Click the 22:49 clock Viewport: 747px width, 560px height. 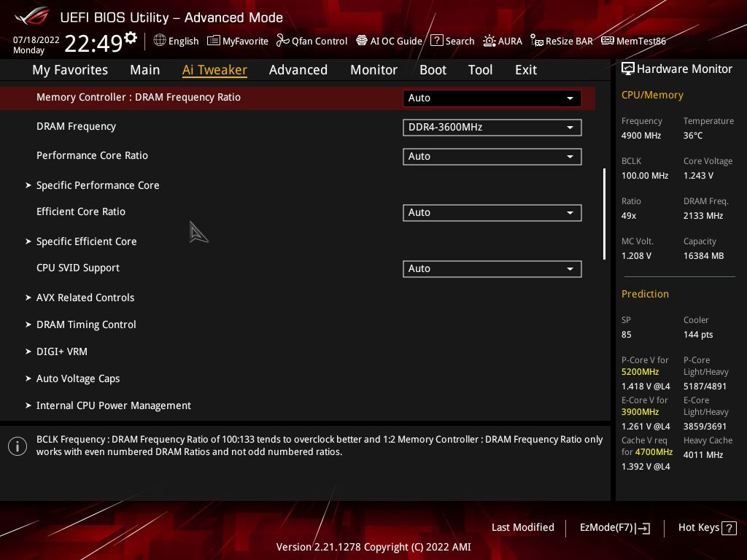[93, 44]
